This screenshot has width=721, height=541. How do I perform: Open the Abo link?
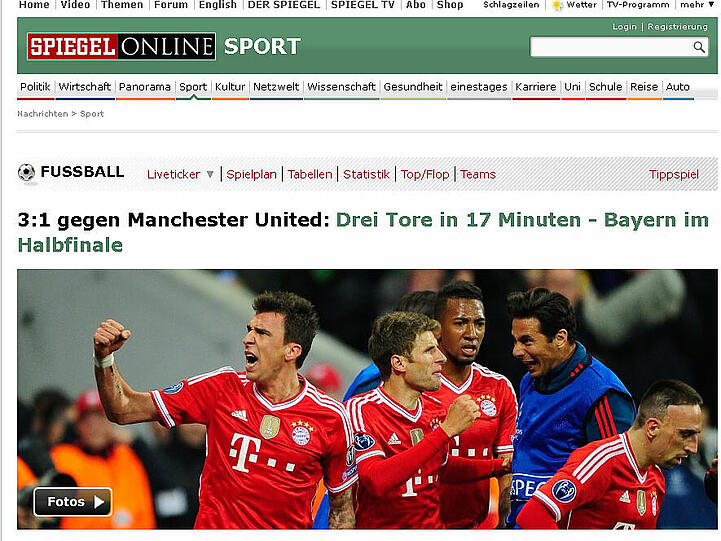(416, 5)
